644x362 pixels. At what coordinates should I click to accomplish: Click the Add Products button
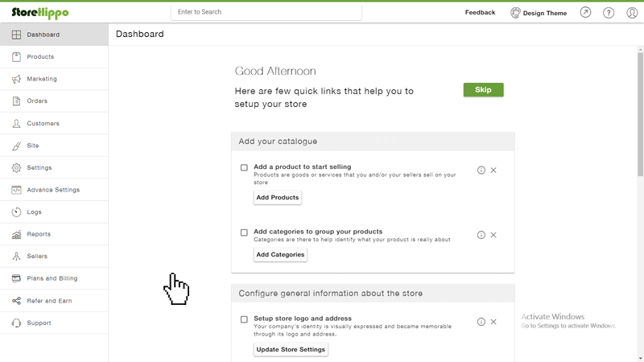278,197
